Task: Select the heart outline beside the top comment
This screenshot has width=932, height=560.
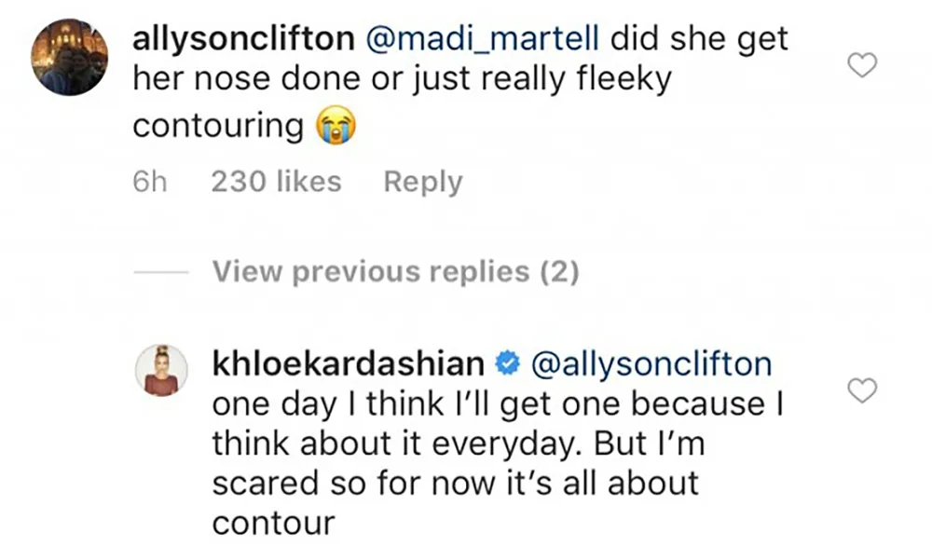Action: click(861, 65)
